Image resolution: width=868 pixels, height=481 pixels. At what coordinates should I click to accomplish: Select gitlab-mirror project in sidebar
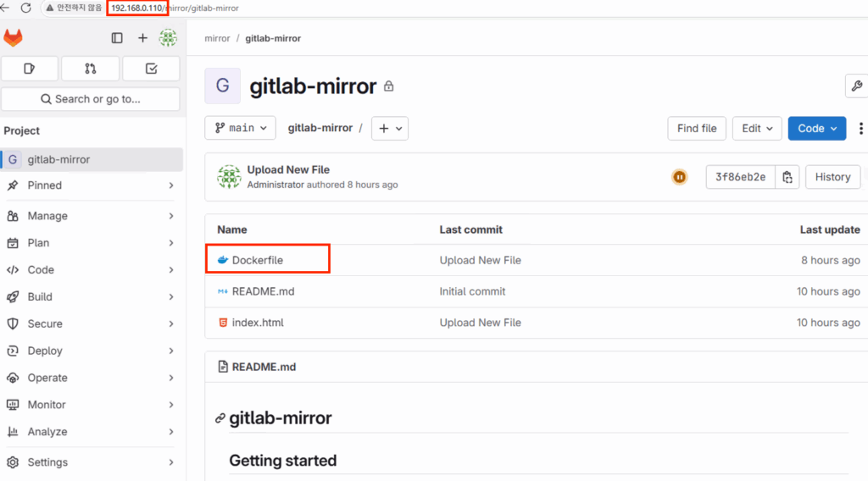[92, 159]
